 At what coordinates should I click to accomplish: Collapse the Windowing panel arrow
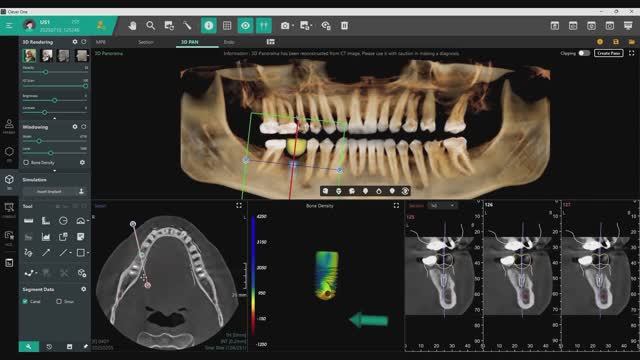55,171
